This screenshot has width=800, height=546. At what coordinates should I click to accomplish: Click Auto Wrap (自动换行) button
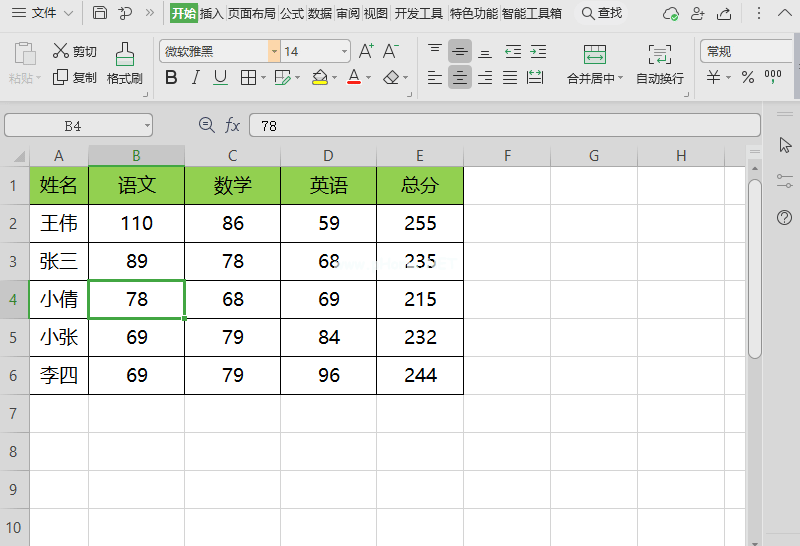(x=660, y=64)
